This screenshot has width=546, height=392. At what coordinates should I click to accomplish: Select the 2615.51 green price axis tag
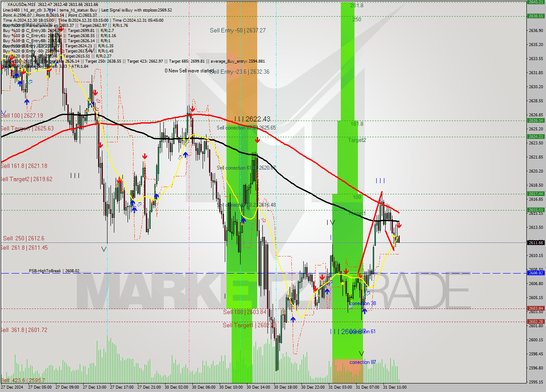pos(536,210)
